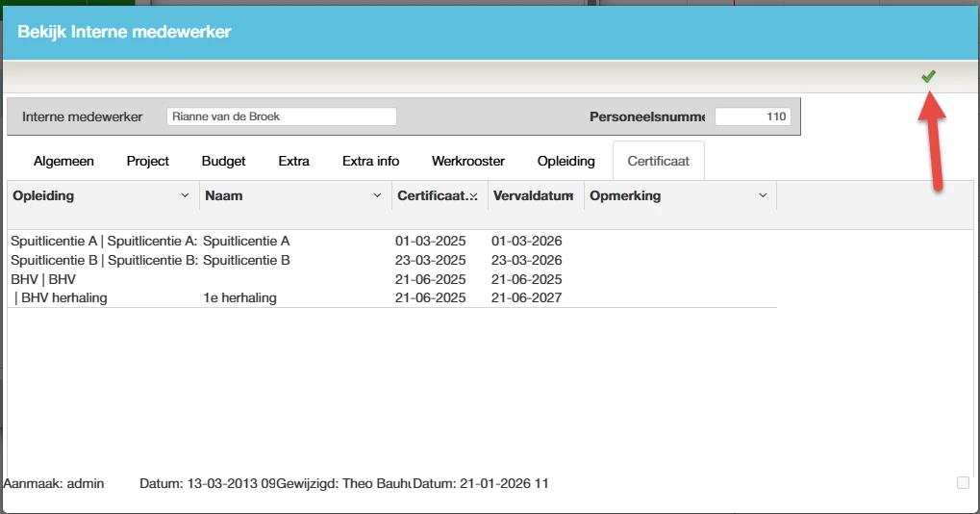Toggle the checkbox in the bottom-right corner
The height and width of the screenshot is (514, 980).
point(963,482)
